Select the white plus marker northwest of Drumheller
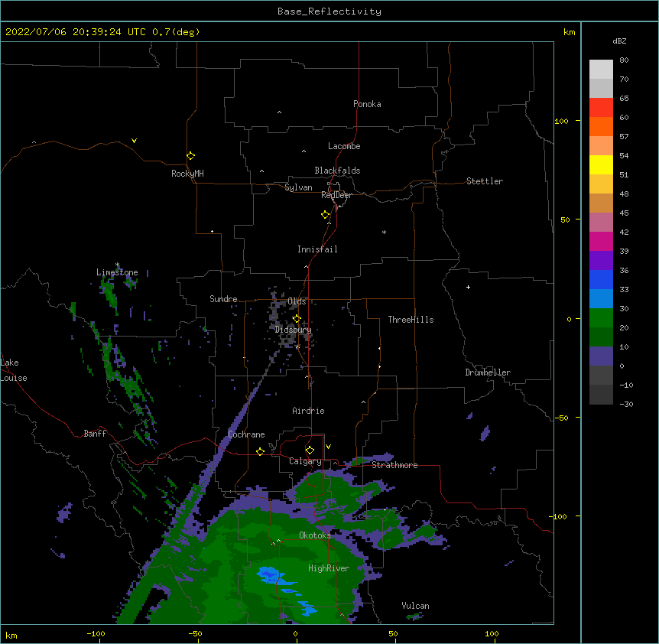Screen dimensions: 659x644 point(468,287)
